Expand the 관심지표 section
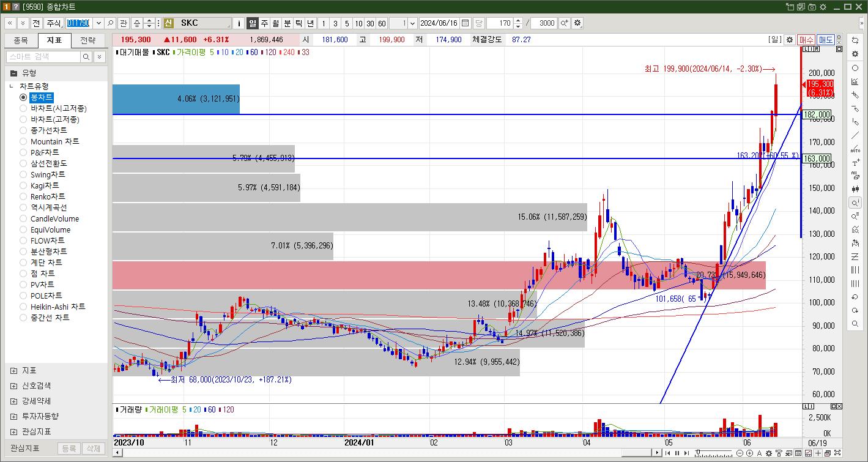Viewport: 868px width, 462px height. pyautogui.click(x=14, y=431)
